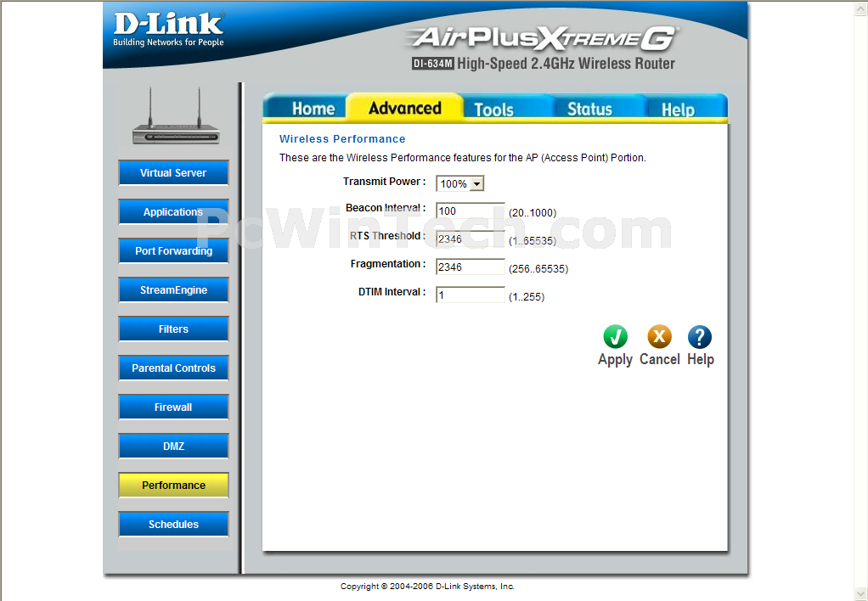Open the Schedules page

coord(173,524)
